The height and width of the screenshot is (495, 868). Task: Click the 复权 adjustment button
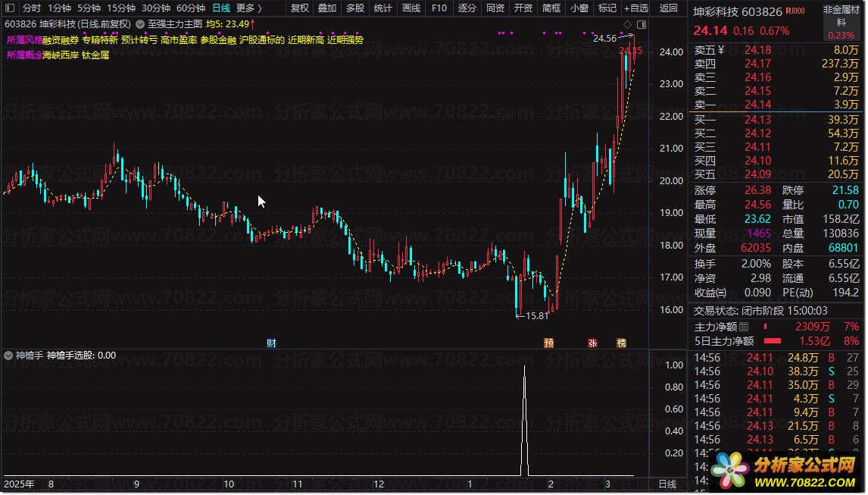[x=299, y=8]
